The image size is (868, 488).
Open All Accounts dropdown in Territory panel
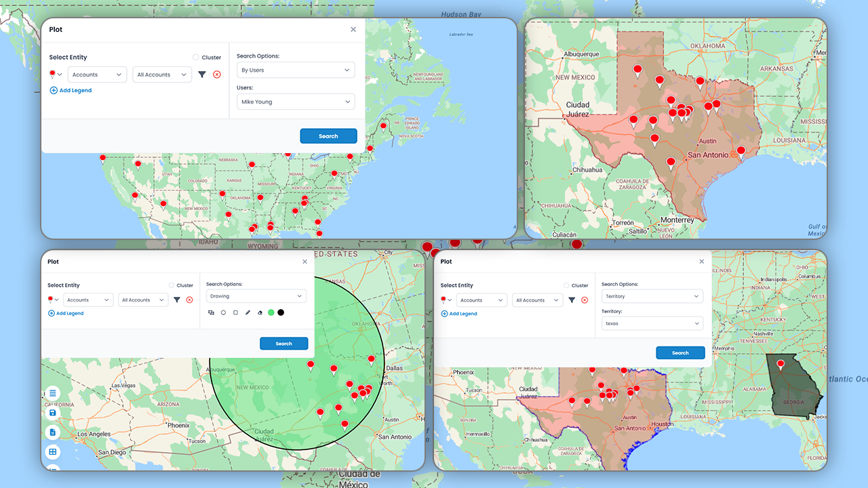537,300
